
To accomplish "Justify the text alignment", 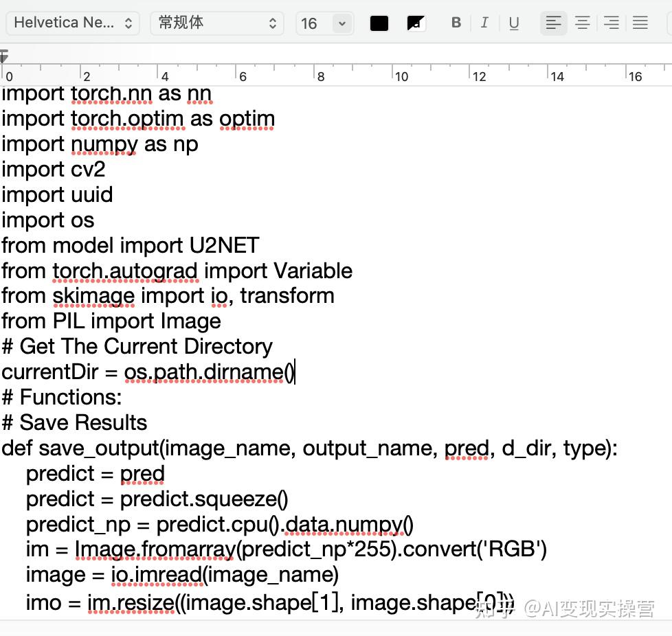I will click(640, 23).
